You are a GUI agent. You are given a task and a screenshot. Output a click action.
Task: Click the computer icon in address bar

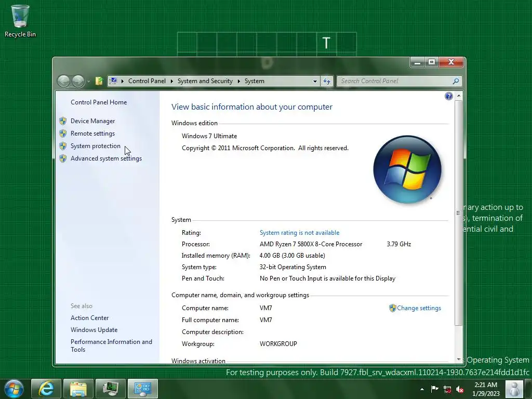pyautogui.click(x=114, y=81)
